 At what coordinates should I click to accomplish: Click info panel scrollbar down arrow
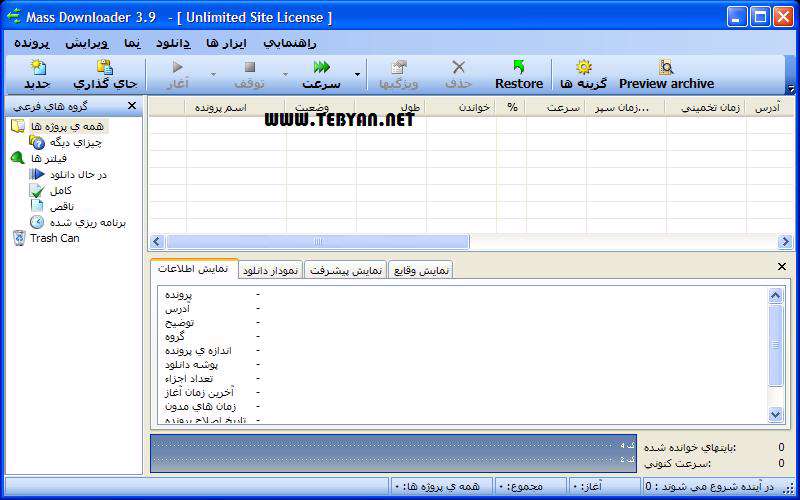pos(776,414)
